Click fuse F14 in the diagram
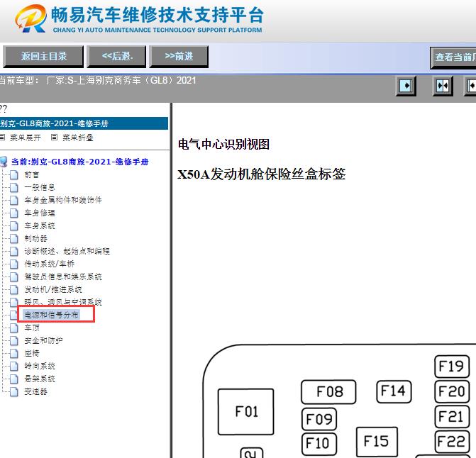 (394, 391)
